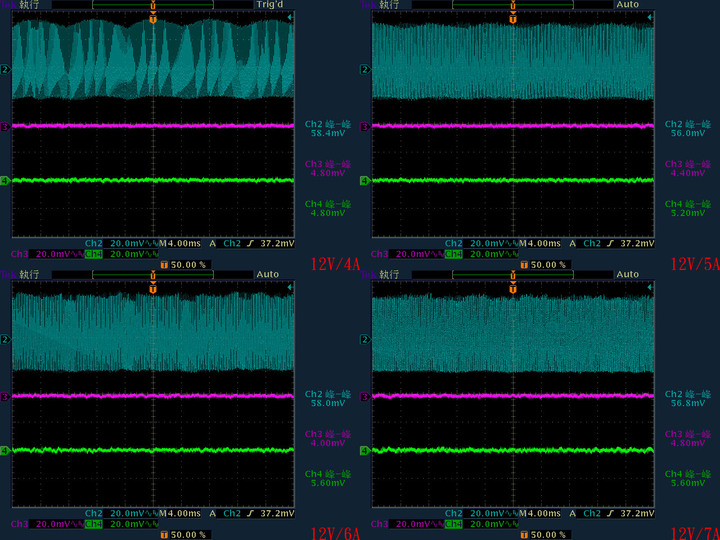Image resolution: width=720 pixels, height=540 pixels.
Task: Select the Ch2 peak-peak 58.0mV readout
Action: 328,399
